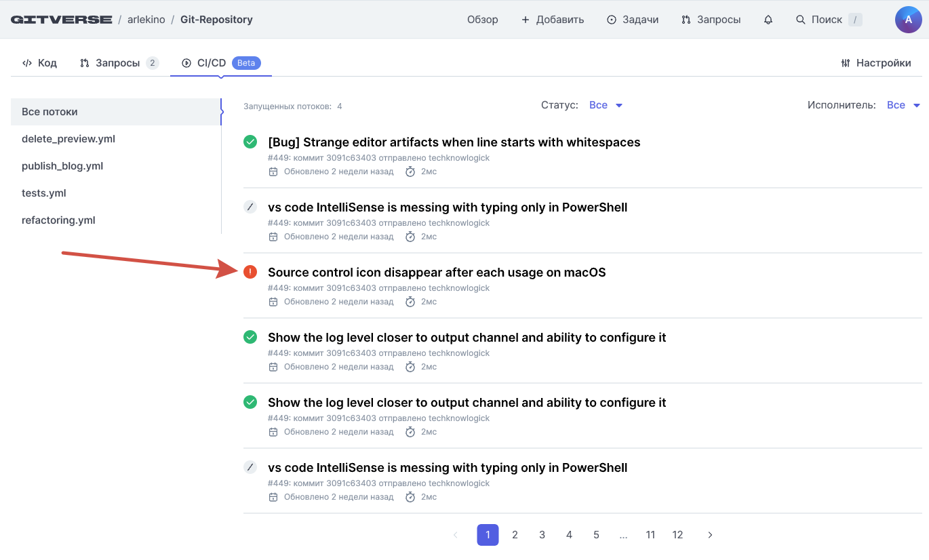Click the code brackets icon on Код tab

[27, 63]
